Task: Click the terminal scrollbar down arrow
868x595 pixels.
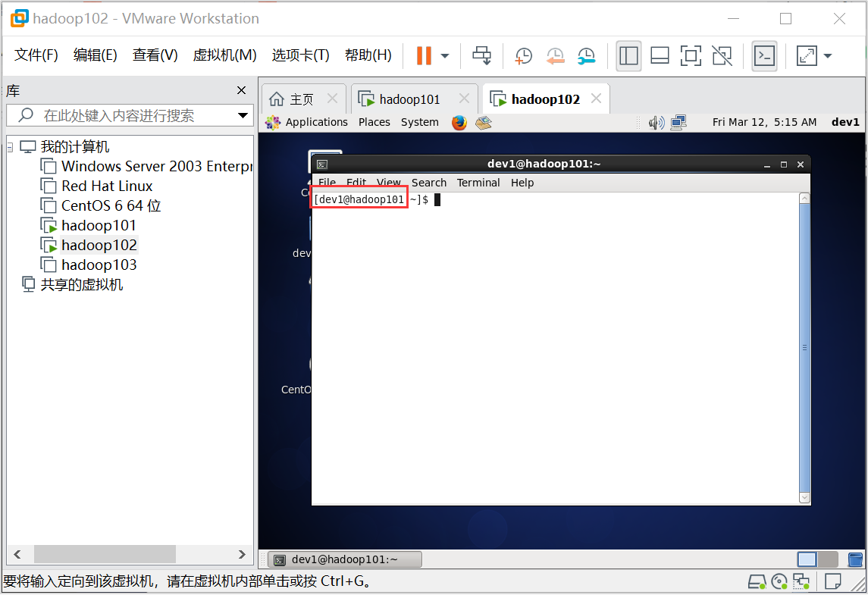Action: [805, 497]
